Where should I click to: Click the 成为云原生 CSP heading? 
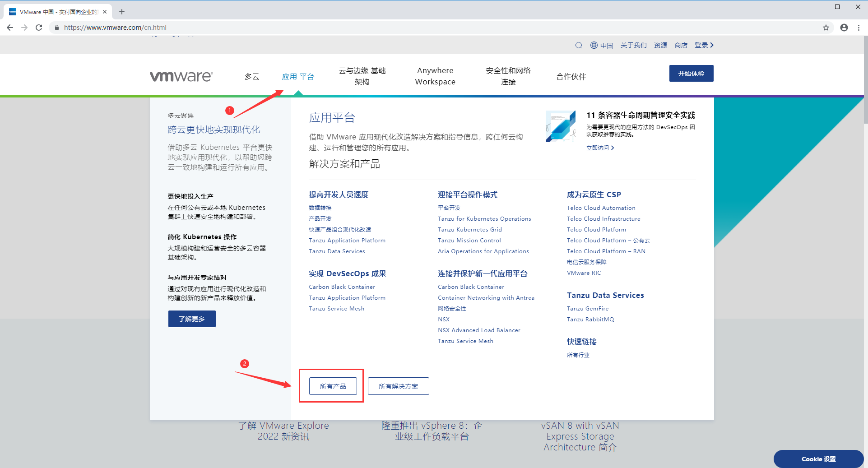coord(594,195)
